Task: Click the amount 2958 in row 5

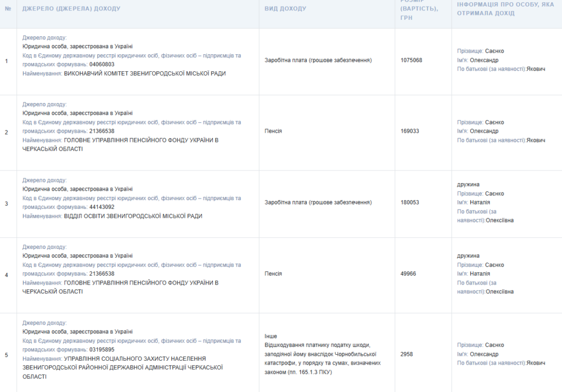Action: [407, 355]
